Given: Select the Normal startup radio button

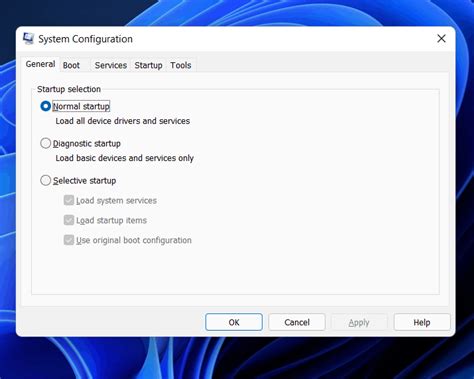Looking at the screenshot, I should point(45,106).
